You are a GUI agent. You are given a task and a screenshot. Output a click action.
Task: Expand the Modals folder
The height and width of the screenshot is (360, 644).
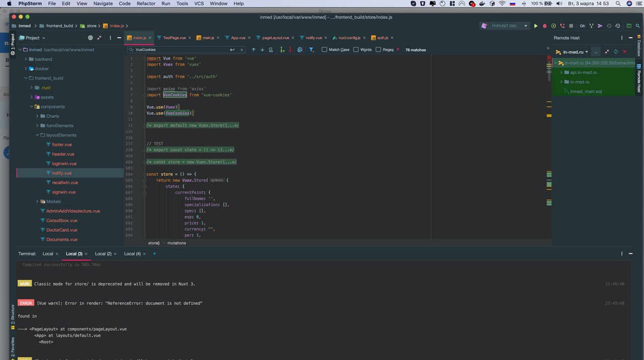pyautogui.click(x=37, y=201)
